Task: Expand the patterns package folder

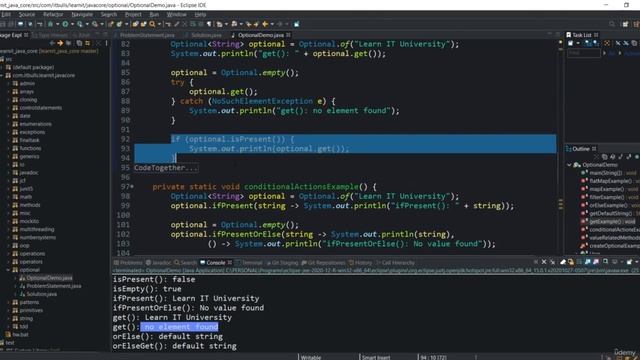Action: [x=8, y=302]
